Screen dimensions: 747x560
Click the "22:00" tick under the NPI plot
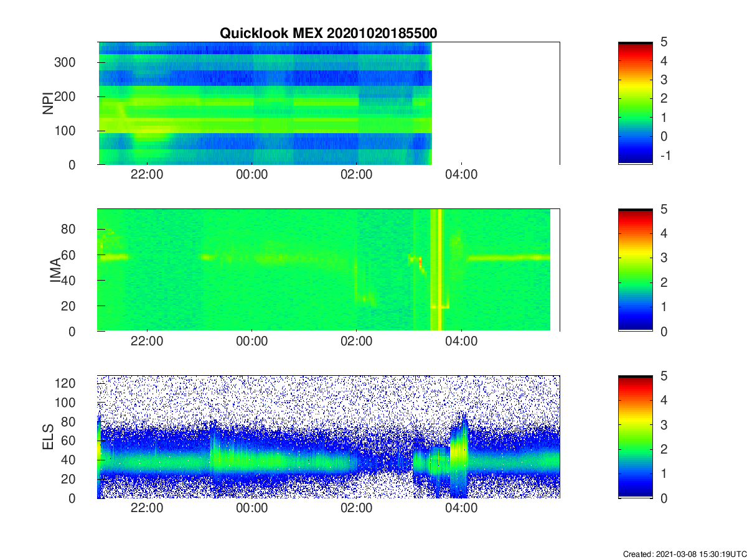click(x=147, y=175)
